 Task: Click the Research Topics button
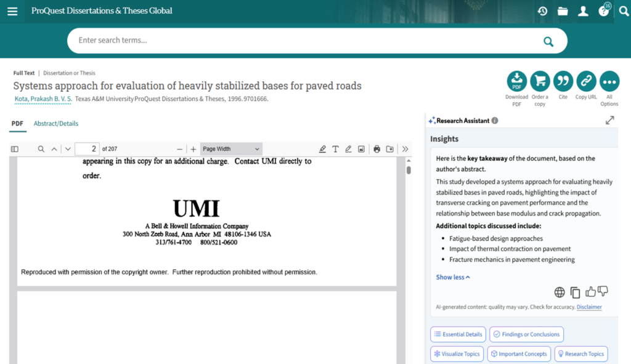(x=581, y=354)
